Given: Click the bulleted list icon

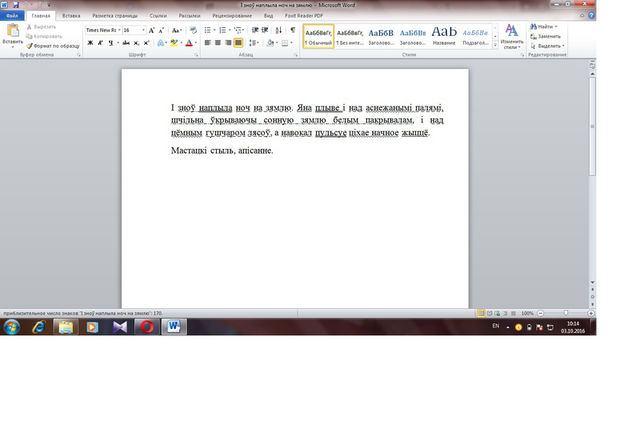Looking at the screenshot, I should pyautogui.click(x=208, y=30).
